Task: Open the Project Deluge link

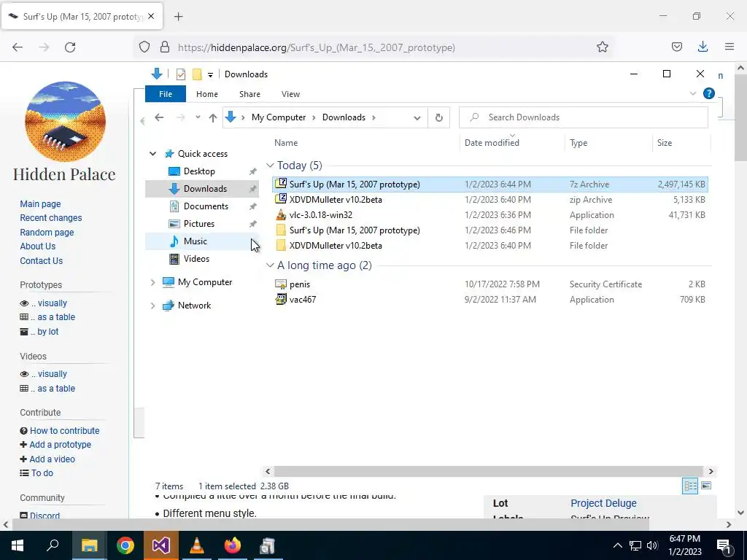Action: point(603,503)
